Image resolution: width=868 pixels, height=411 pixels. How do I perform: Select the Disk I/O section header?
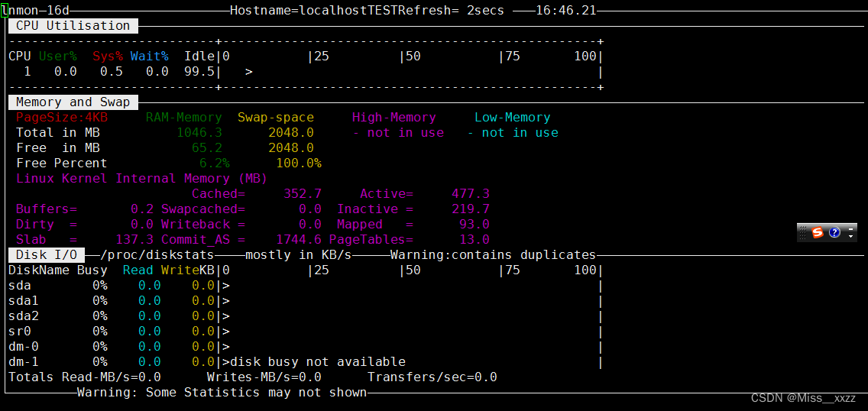coord(47,254)
